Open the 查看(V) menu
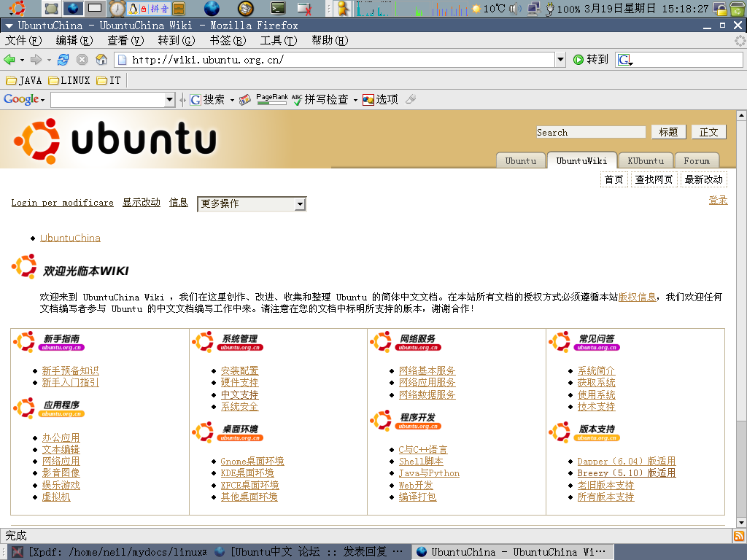 tap(125, 41)
